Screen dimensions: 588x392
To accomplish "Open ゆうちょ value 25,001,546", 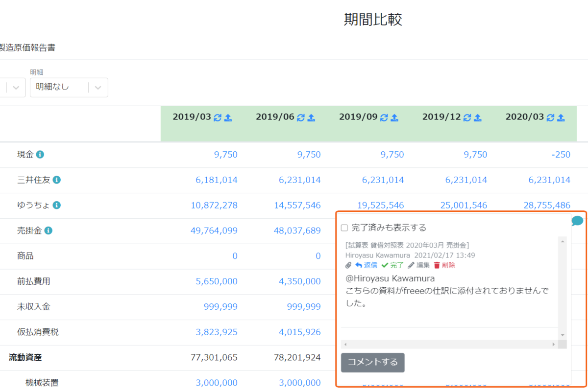I will tap(464, 206).
